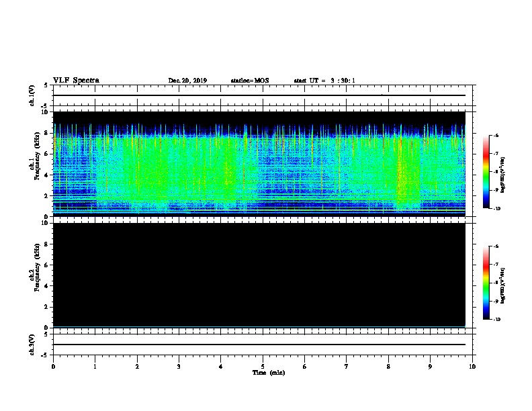Click the "station=MOS" header label

click(250, 81)
